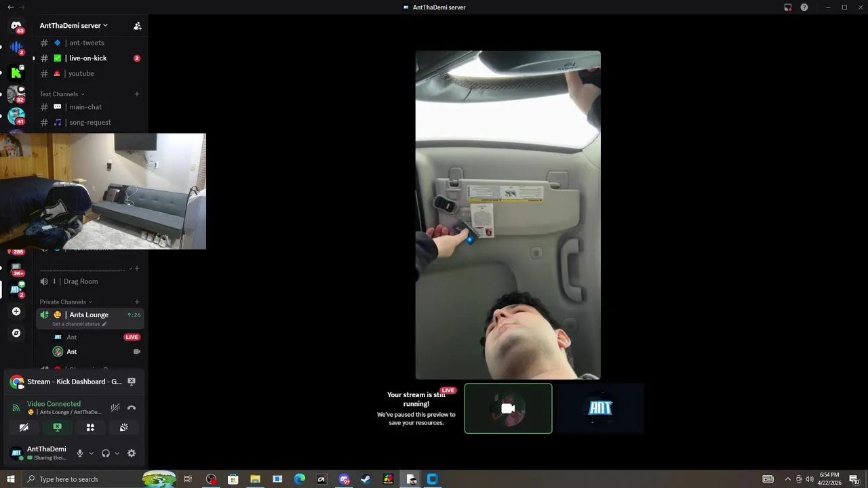
Task: Click Ant user with LIVE badge
Action: coord(90,337)
